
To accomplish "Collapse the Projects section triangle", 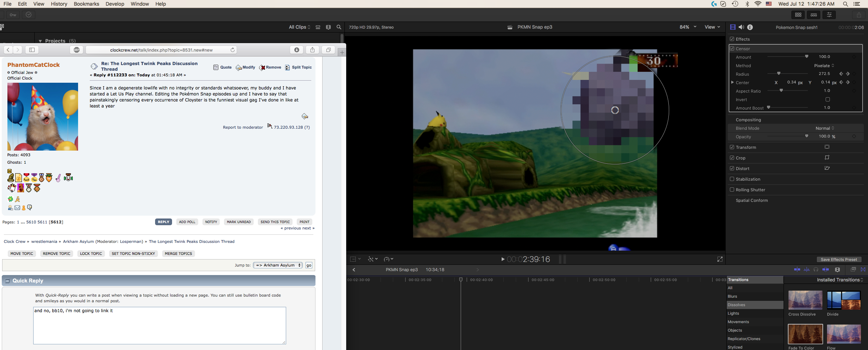I will [40, 41].
